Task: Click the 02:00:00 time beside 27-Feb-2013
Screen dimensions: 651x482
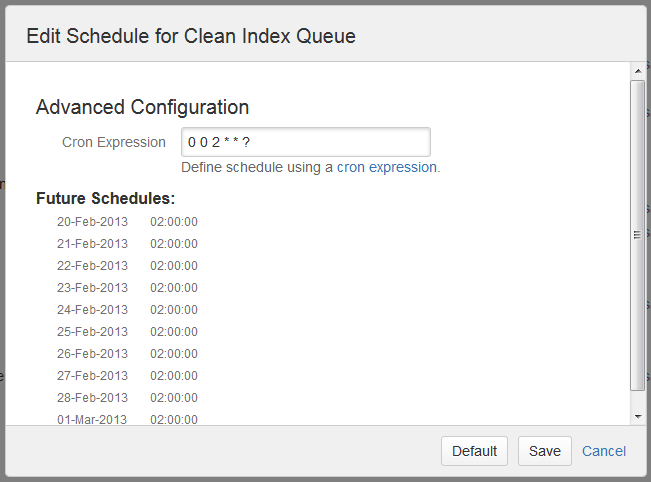Action: coord(174,376)
